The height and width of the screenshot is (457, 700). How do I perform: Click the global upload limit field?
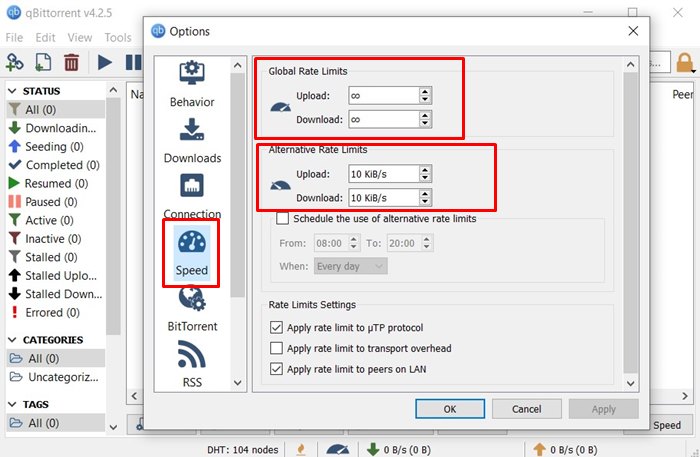point(384,96)
